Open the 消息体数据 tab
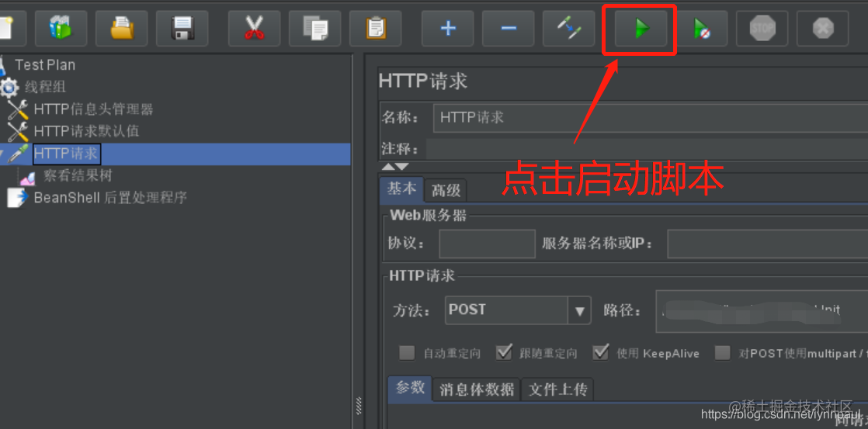The width and height of the screenshot is (868, 429). 476,389
